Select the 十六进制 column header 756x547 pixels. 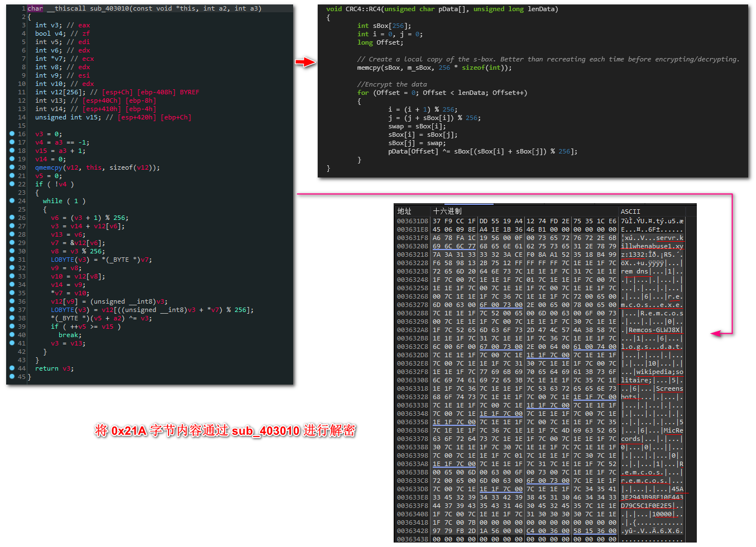[447, 211]
